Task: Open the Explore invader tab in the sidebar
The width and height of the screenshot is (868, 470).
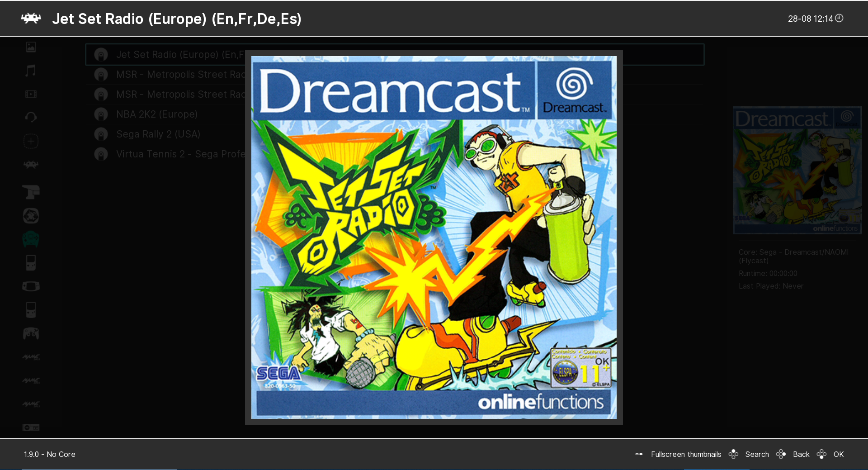Action: click(x=31, y=165)
